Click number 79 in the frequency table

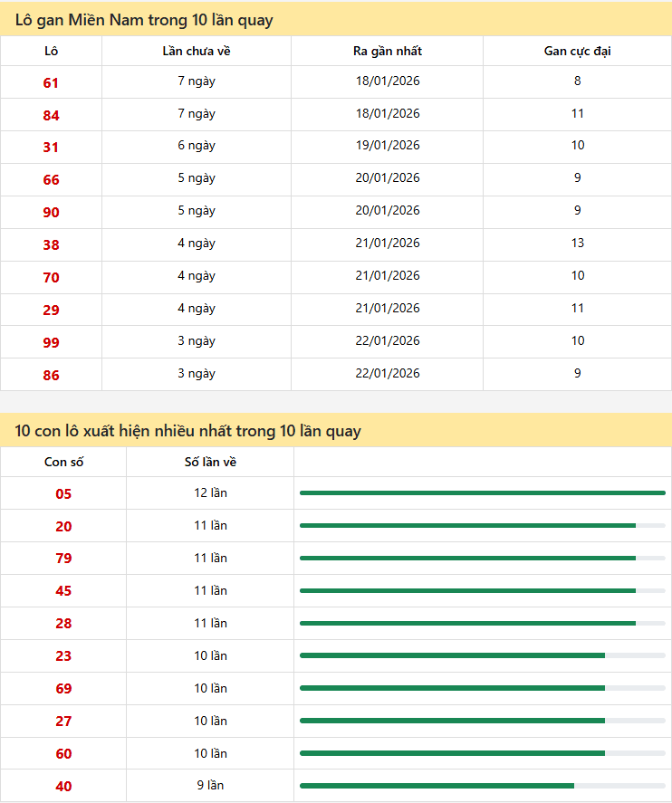63,559
